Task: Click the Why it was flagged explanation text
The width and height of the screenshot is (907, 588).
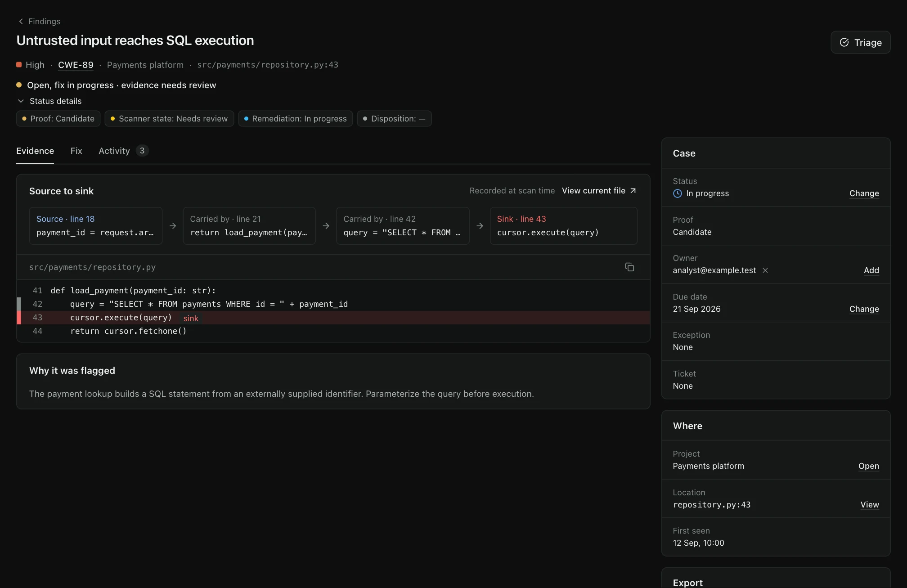Action: [282, 394]
